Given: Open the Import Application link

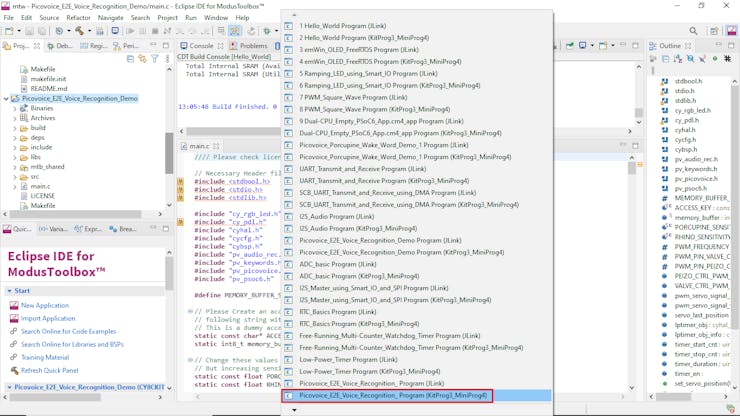Looking at the screenshot, I should point(48,319).
